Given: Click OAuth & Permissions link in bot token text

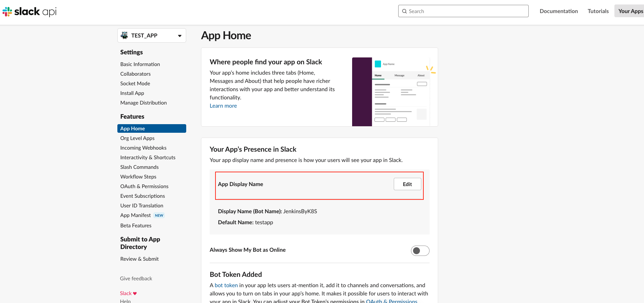Looking at the screenshot, I should click(x=392, y=301).
